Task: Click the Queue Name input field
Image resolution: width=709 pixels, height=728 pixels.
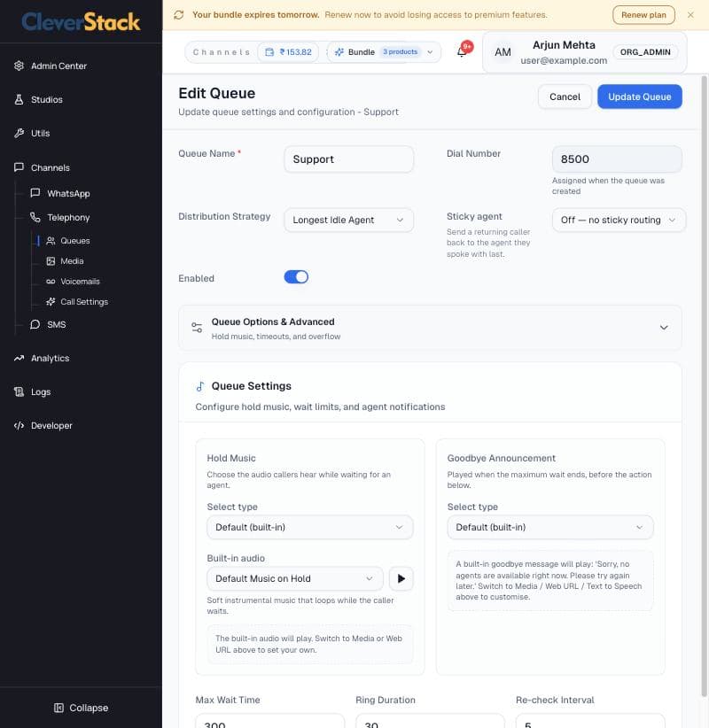Action: [348, 159]
